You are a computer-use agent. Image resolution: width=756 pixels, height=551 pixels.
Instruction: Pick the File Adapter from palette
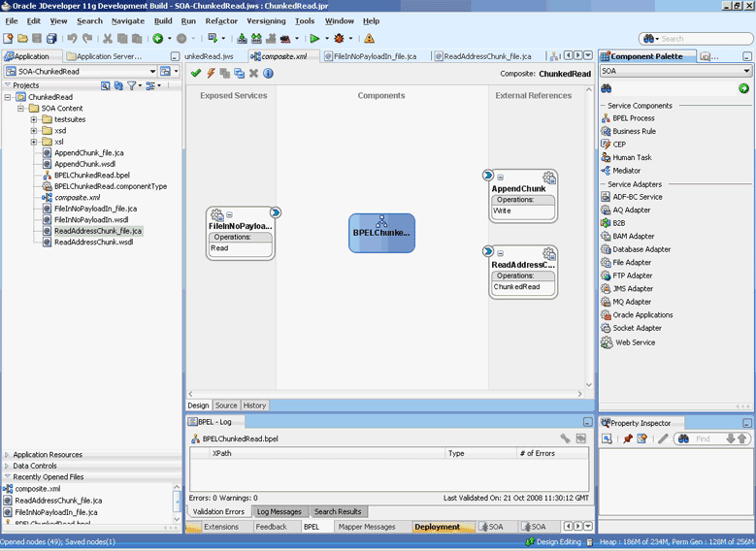click(632, 262)
